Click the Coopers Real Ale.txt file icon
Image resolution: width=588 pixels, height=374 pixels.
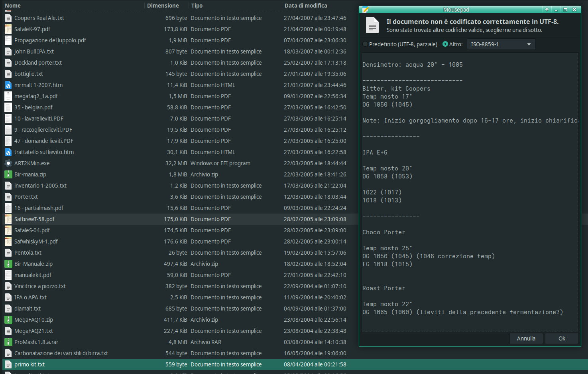[8, 18]
